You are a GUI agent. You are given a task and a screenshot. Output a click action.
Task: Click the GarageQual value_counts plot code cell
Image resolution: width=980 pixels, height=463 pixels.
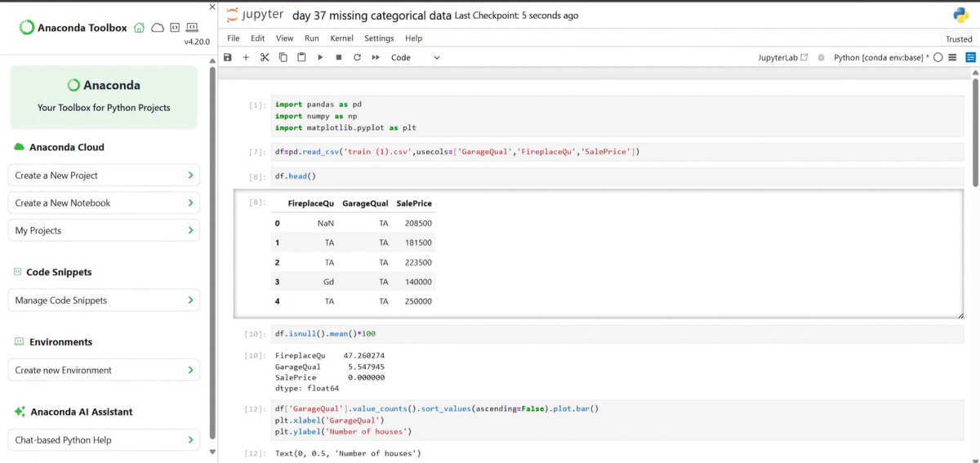[x=616, y=420]
